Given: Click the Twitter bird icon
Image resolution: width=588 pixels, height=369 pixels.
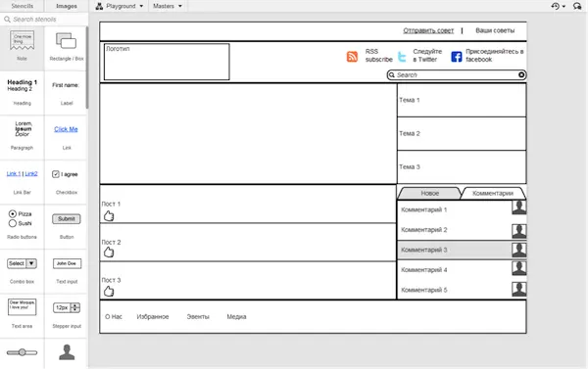Looking at the screenshot, I should [402, 57].
